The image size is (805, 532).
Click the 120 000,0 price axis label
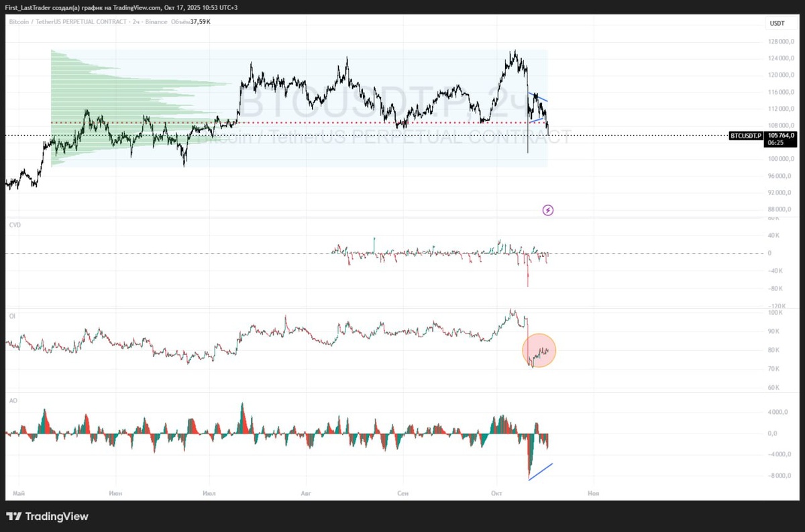pyautogui.click(x=781, y=74)
